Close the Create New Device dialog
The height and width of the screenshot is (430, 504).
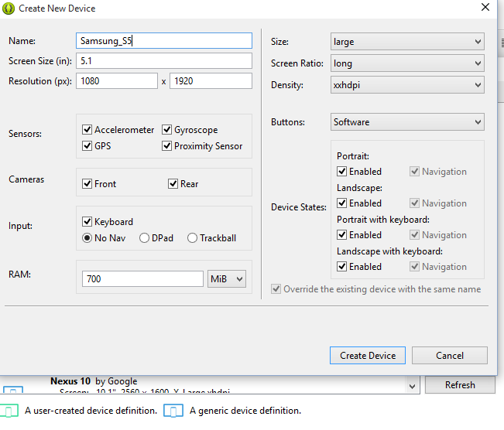pos(485,7)
